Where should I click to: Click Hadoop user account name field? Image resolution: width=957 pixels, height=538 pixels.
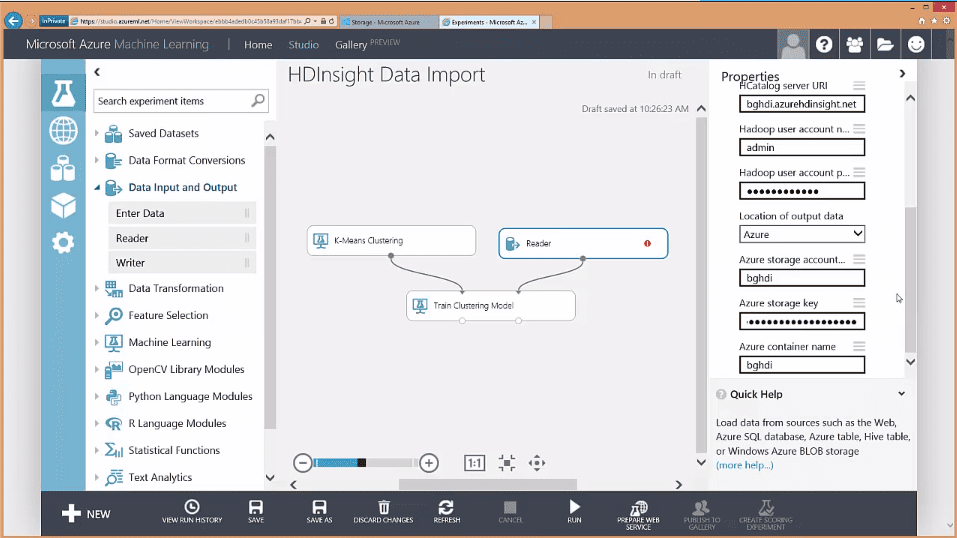click(x=801, y=147)
